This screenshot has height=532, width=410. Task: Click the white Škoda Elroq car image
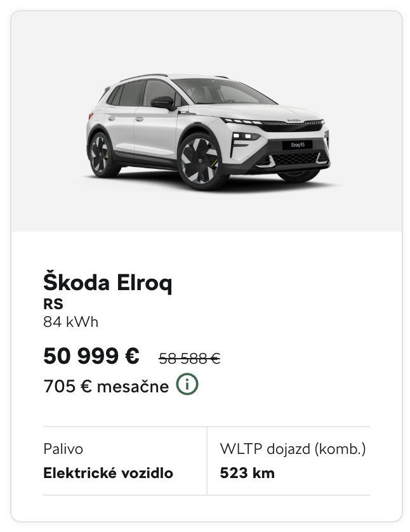pos(208,131)
